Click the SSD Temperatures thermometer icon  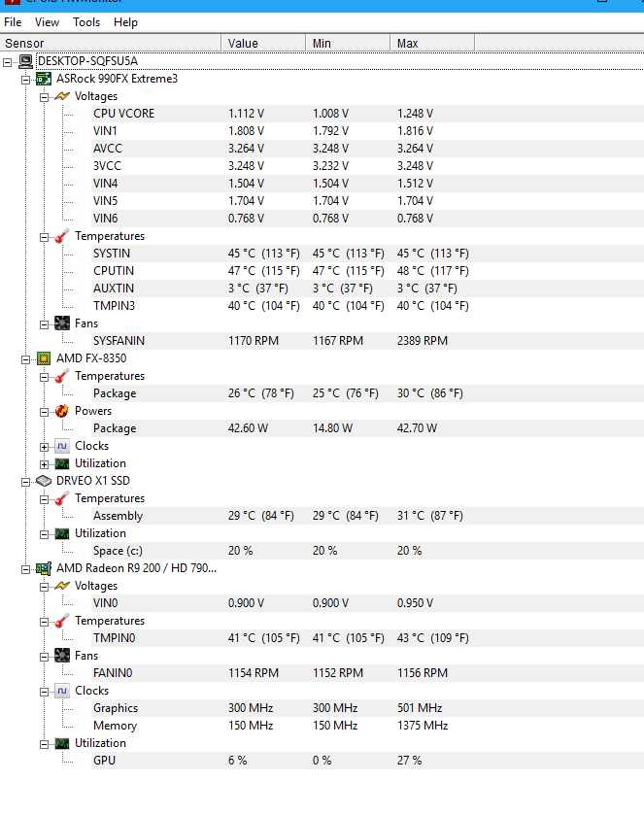[x=62, y=498]
